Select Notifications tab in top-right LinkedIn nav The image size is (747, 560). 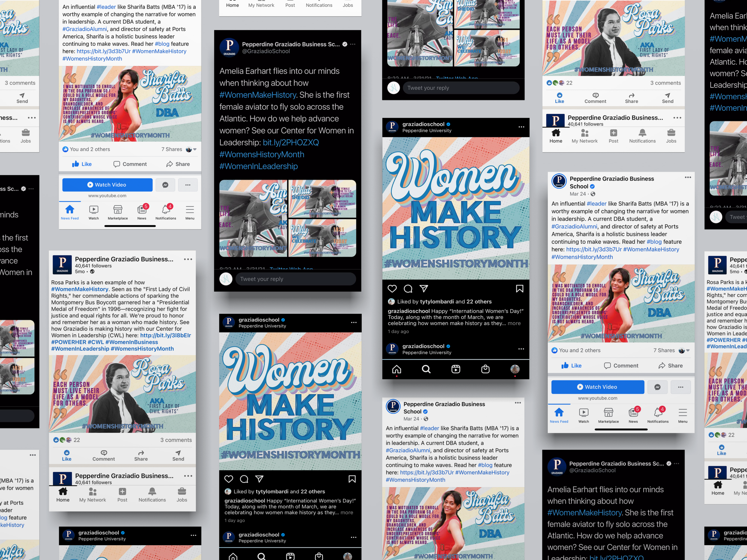pos(642,136)
